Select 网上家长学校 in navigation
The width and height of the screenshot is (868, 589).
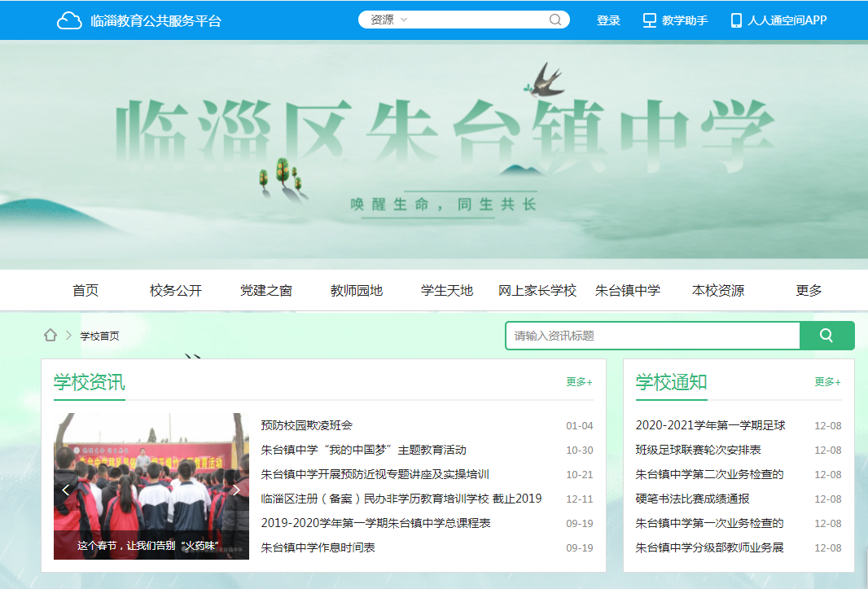pos(537,291)
